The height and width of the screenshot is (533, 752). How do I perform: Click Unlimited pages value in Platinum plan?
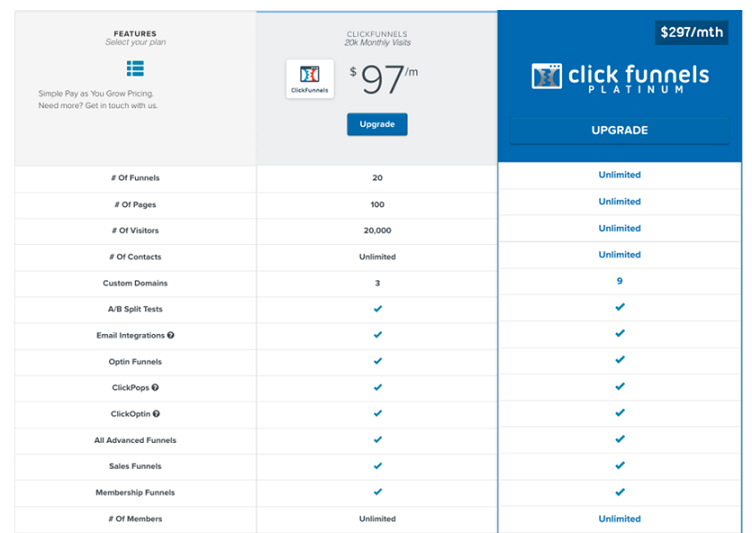point(620,202)
